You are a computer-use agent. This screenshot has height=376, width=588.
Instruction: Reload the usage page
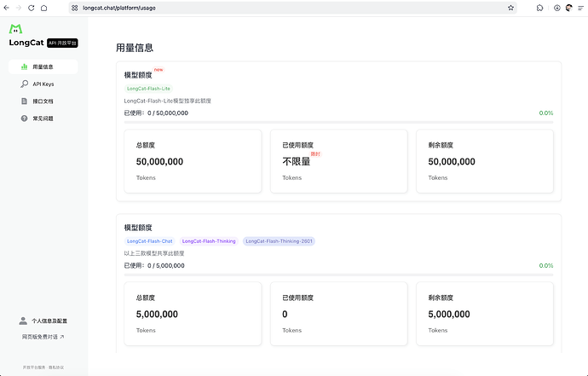32,8
